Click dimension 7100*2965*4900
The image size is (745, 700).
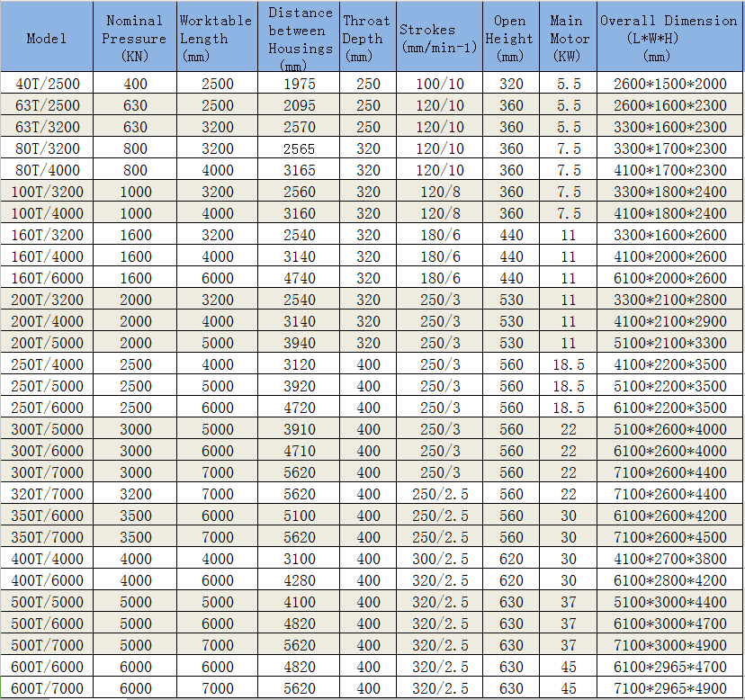coord(670,688)
